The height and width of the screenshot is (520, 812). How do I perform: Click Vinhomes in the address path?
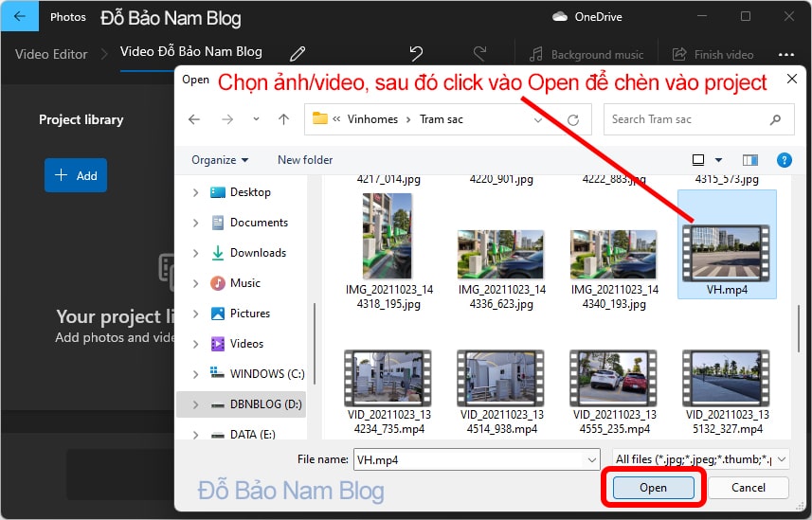point(372,119)
